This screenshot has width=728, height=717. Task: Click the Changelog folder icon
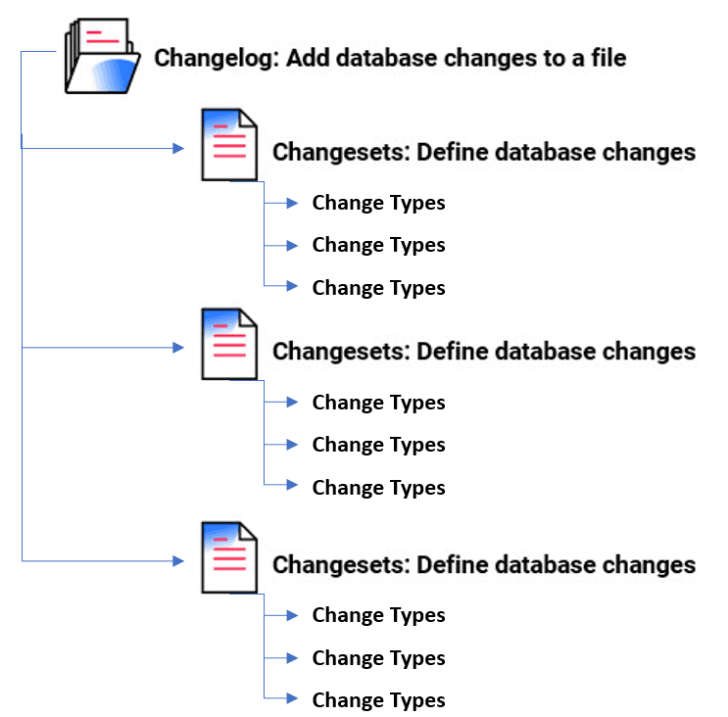click(103, 57)
